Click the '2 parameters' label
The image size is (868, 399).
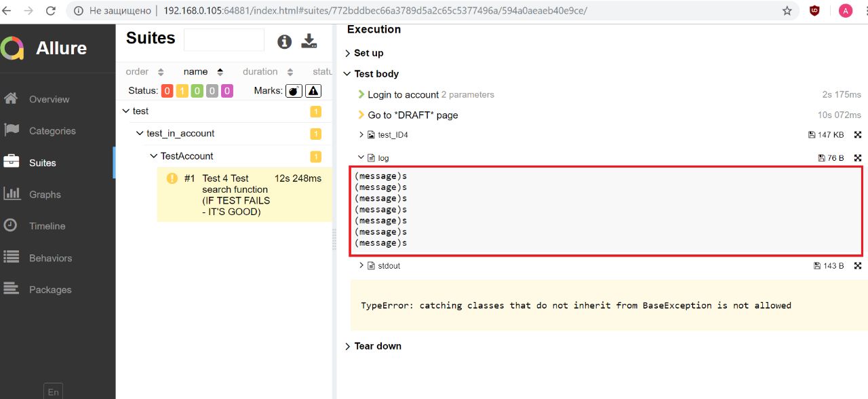tap(468, 95)
